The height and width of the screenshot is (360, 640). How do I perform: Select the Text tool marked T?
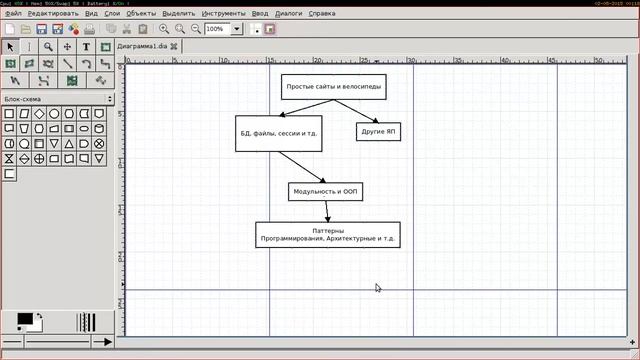tap(86, 47)
